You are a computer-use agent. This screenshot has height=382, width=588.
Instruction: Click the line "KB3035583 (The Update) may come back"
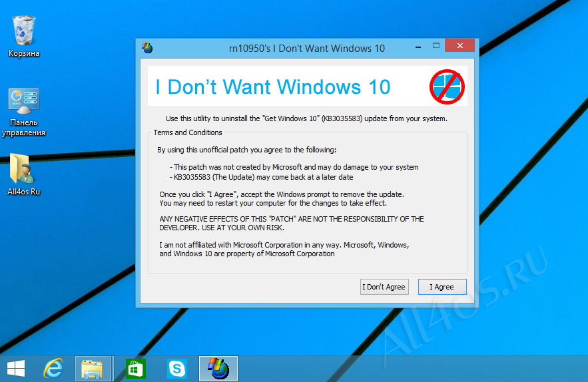[x=262, y=177]
